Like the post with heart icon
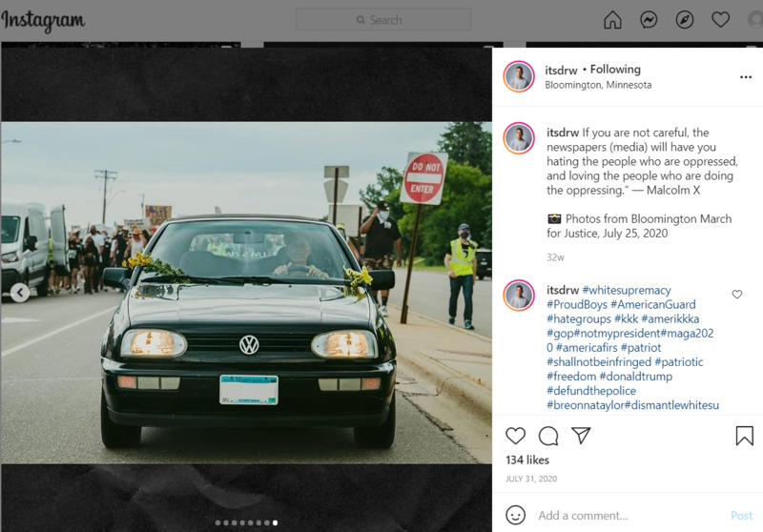 click(515, 436)
